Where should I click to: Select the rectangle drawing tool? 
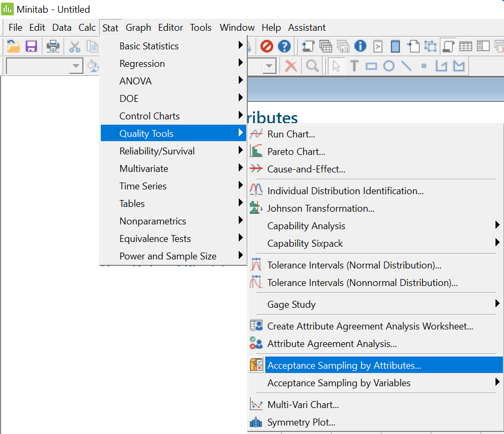click(x=371, y=66)
